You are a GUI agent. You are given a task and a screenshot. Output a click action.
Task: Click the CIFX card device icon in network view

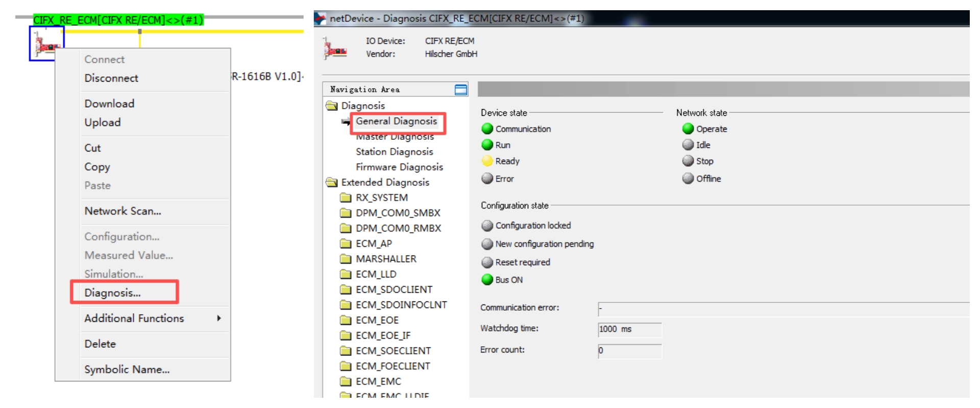pos(46,43)
